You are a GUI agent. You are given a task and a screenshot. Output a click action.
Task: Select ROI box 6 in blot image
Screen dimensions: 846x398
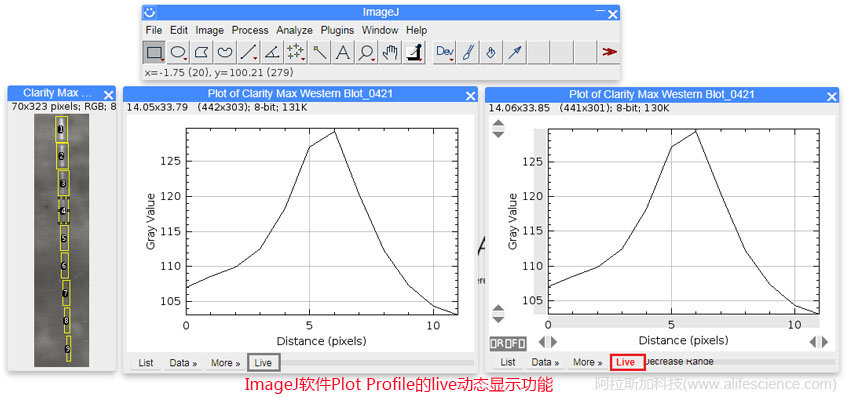point(65,266)
